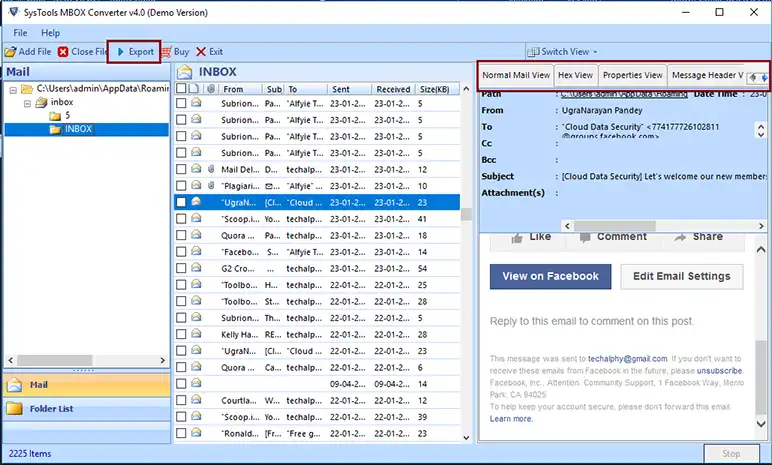Click the folder tree horizontal scrollbar thumb
Viewport: 772px width, 465px height.
54,360
